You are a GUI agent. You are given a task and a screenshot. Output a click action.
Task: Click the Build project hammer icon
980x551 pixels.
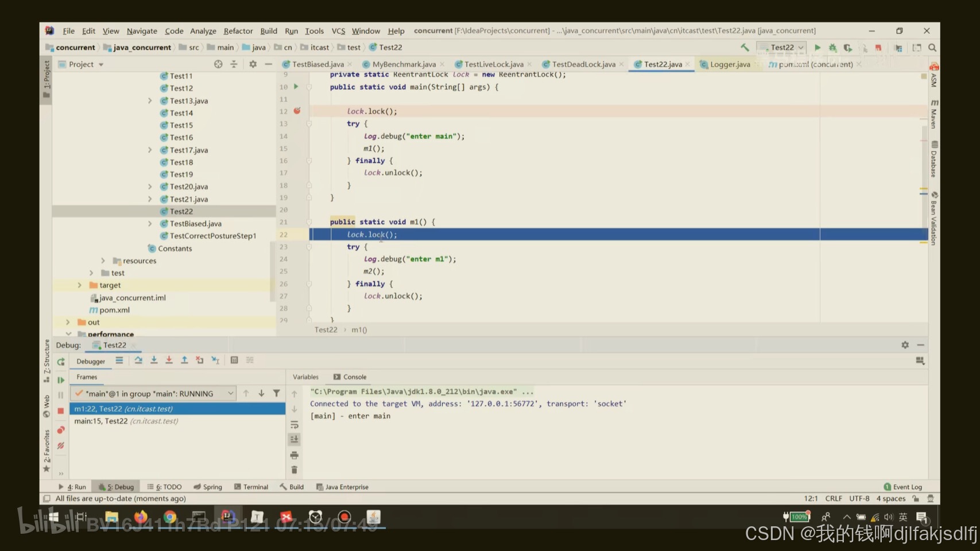coord(745,47)
